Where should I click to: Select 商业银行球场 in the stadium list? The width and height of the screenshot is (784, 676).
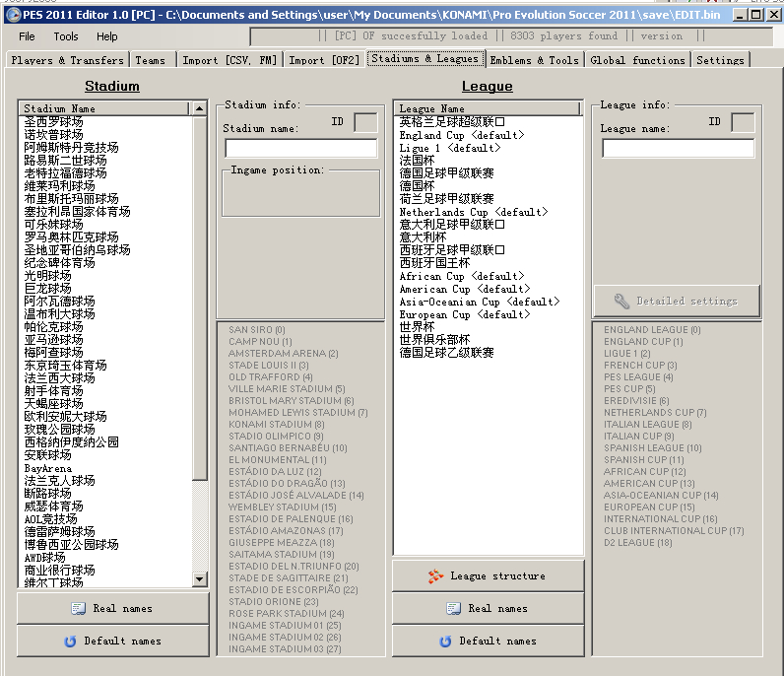click(x=59, y=571)
